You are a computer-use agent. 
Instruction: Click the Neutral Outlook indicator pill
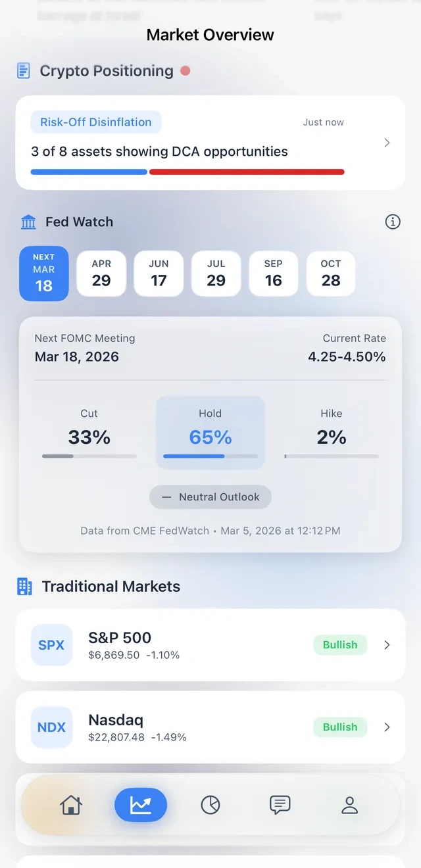(210, 497)
